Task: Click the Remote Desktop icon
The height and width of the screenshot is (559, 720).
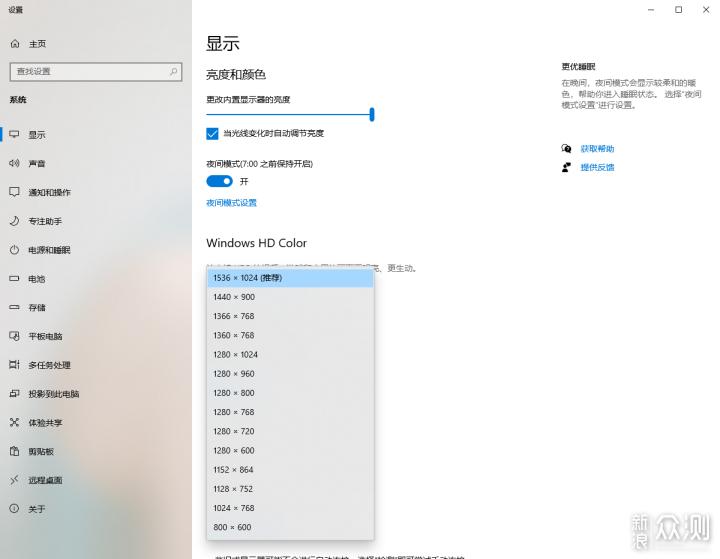Action: (15, 480)
